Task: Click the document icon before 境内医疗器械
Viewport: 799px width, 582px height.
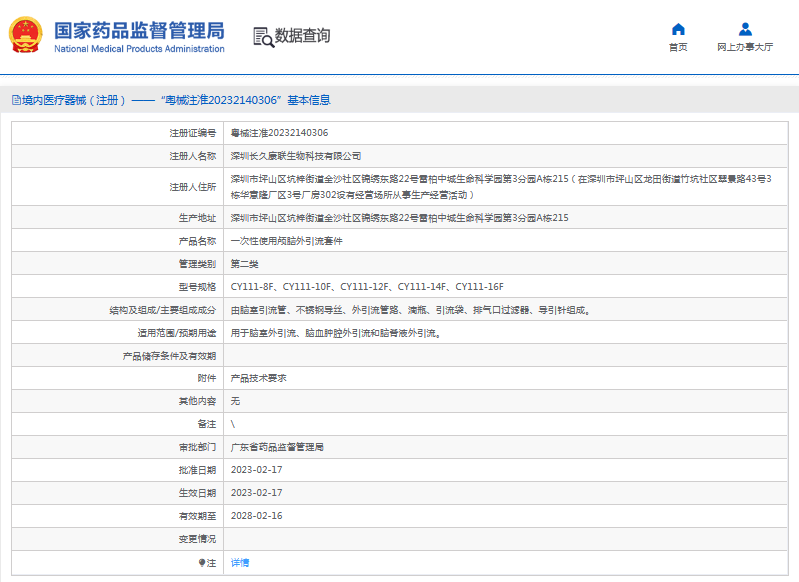Action: 16,100
